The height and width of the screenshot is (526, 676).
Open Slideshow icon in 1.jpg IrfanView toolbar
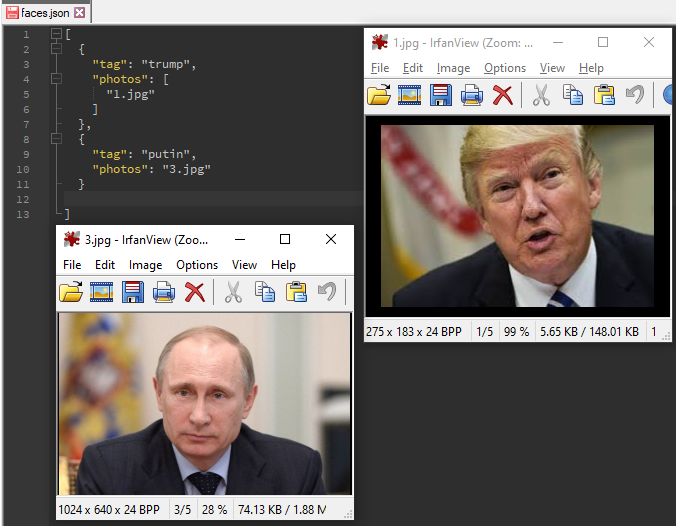409,95
